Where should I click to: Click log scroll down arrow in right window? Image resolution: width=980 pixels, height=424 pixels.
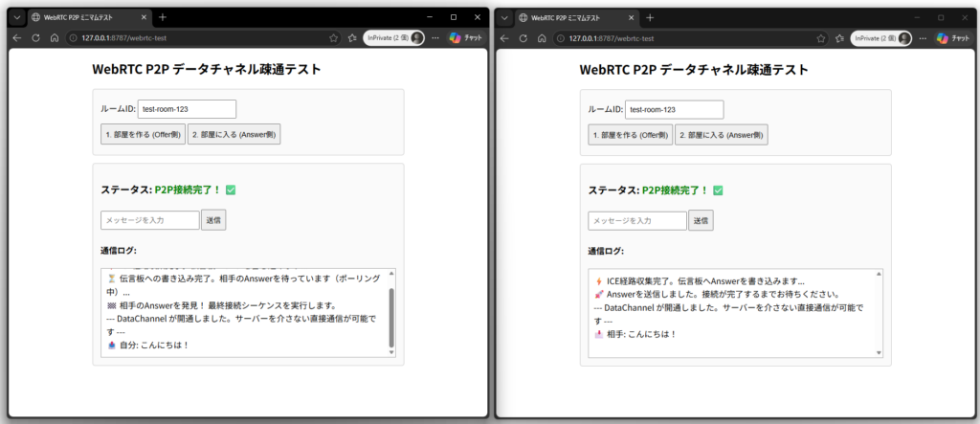coord(879,353)
